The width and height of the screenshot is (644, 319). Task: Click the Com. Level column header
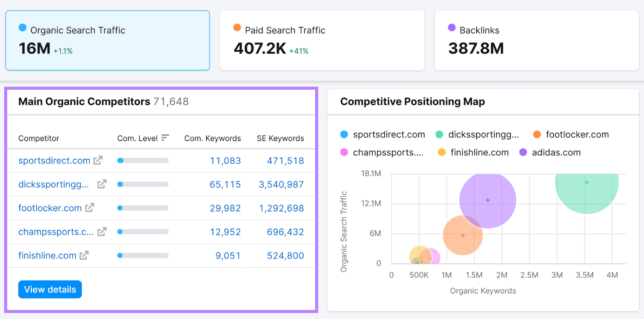[x=138, y=138]
